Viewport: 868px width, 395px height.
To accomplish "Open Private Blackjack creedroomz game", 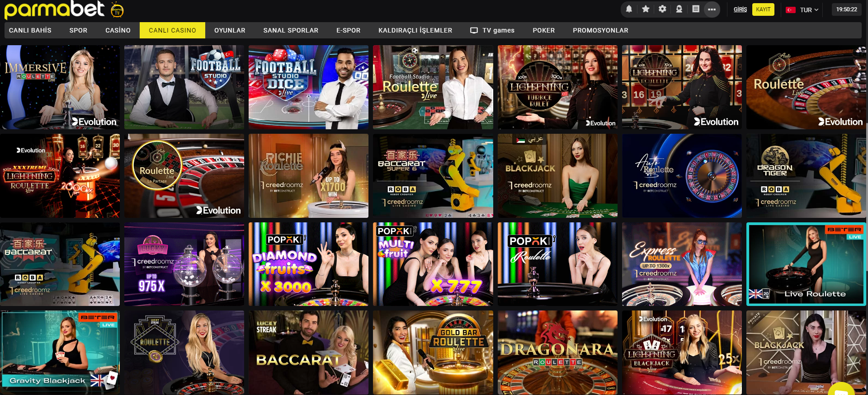I will click(806, 353).
